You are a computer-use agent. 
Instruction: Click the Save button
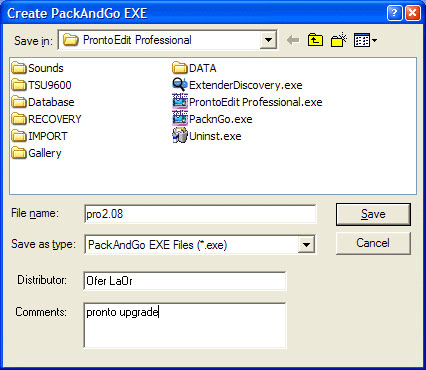[373, 214]
